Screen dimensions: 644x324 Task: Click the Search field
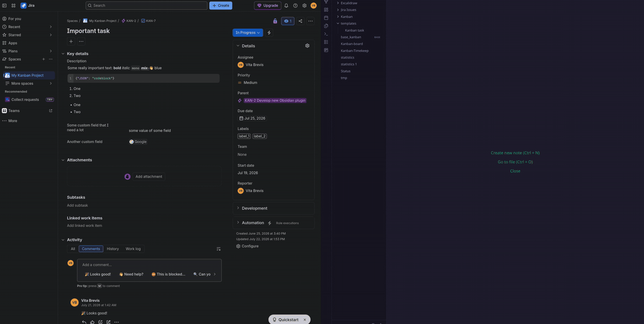pyautogui.click(x=146, y=6)
